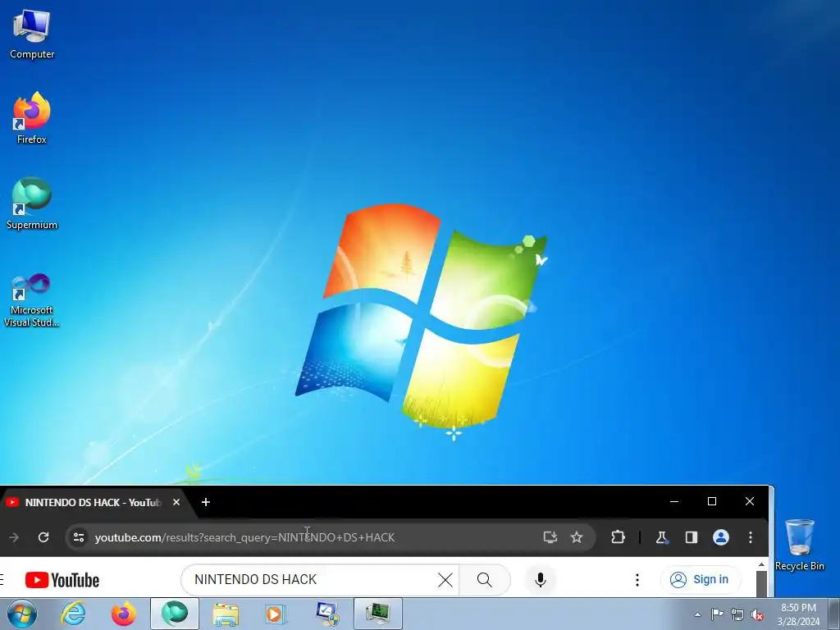
Task: Switch to the green monitor taskbar app
Action: click(x=378, y=614)
